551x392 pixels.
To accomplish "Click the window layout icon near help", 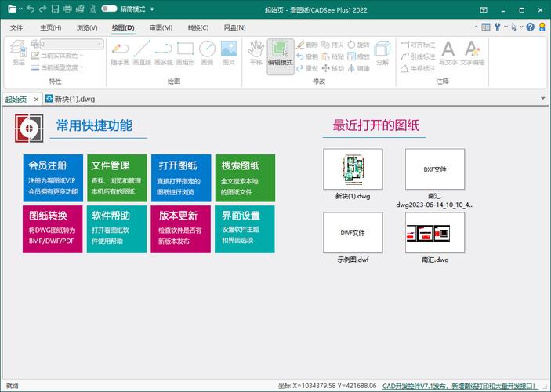I will point(486,27).
